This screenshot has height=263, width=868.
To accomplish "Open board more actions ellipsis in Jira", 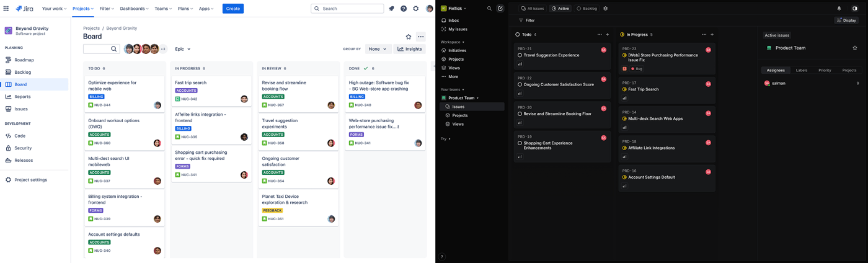I will 421,37.
